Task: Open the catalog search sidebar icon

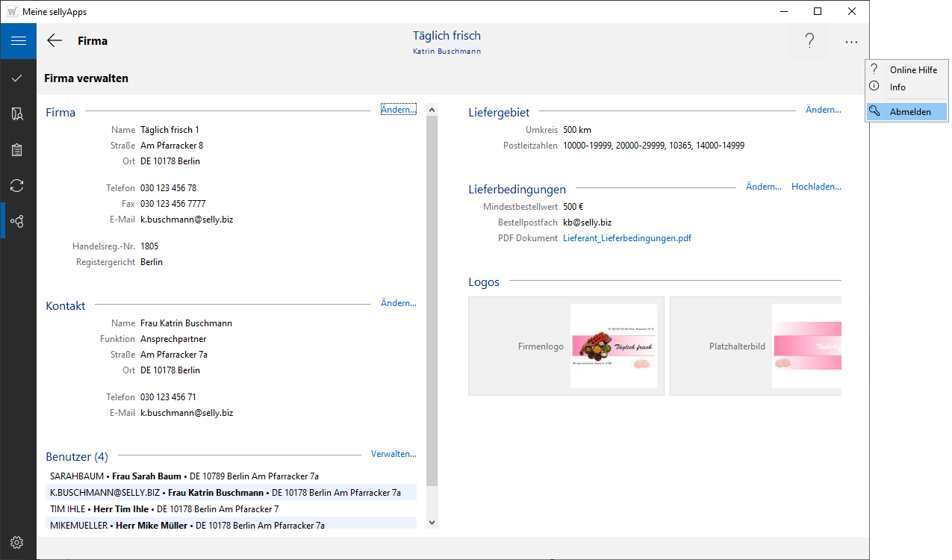Action: pyautogui.click(x=18, y=114)
